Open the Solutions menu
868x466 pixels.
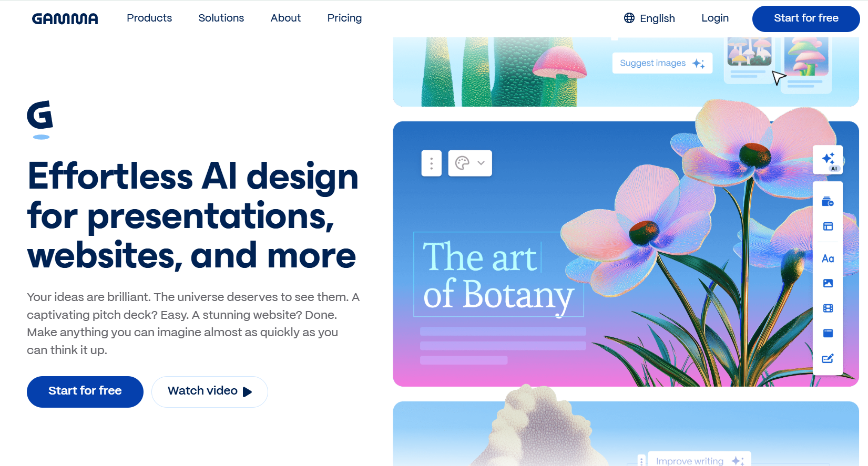click(221, 18)
